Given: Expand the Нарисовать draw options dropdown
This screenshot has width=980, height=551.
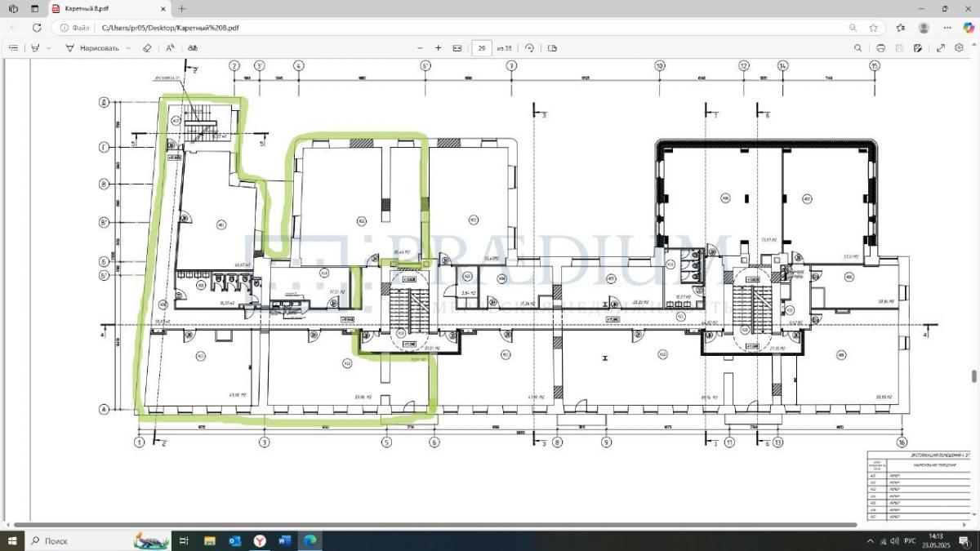Looking at the screenshot, I should click(x=127, y=48).
